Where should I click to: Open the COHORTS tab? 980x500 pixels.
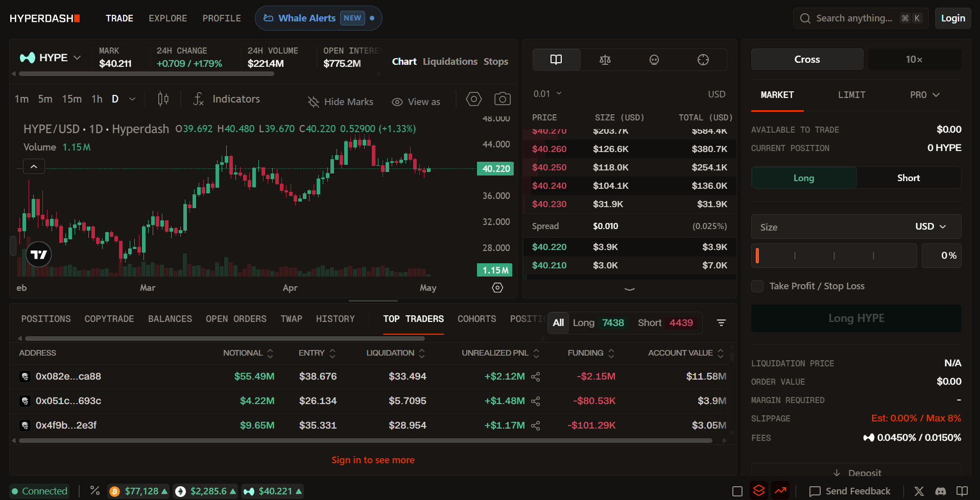pos(476,319)
